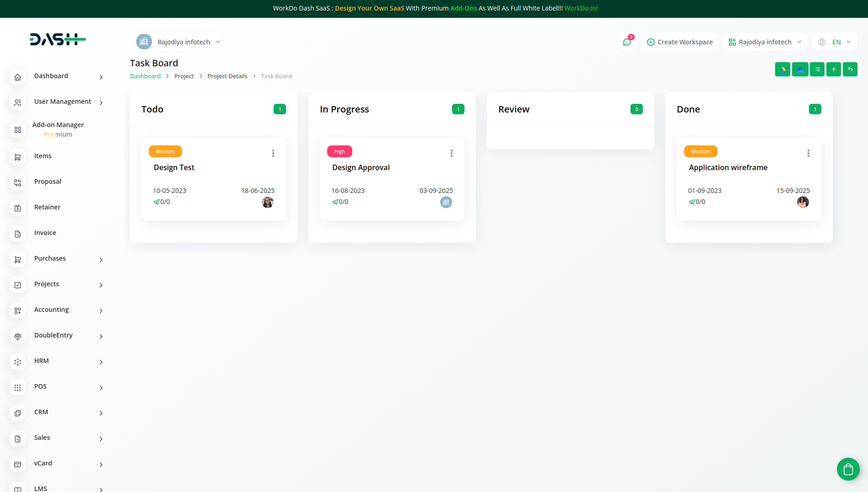Open the Google Drive integration icon

tap(782, 69)
